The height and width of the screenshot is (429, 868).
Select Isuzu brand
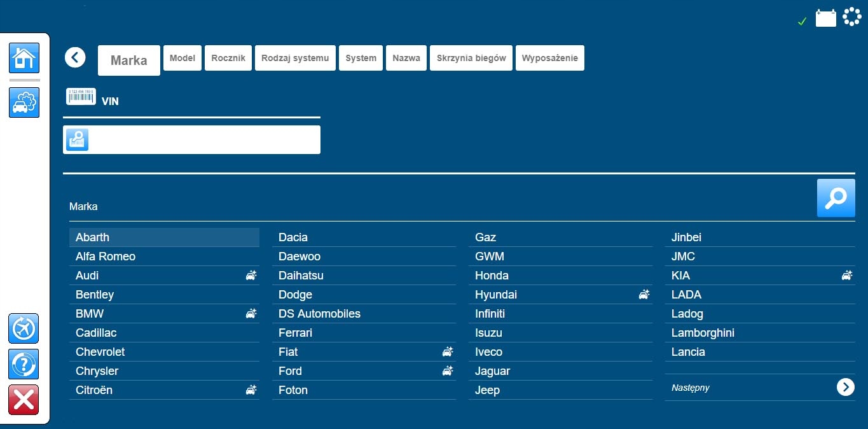(x=560, y=333)
